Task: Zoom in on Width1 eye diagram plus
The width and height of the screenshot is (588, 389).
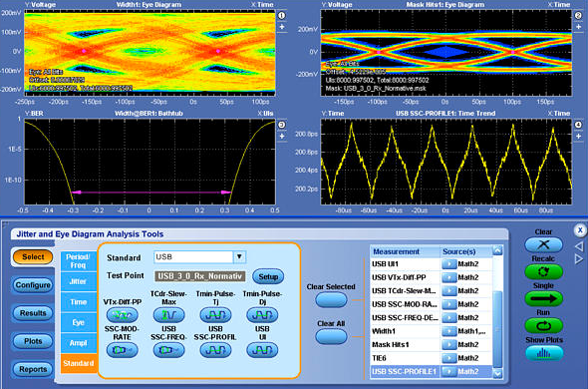Action: [x=282, y=27]
